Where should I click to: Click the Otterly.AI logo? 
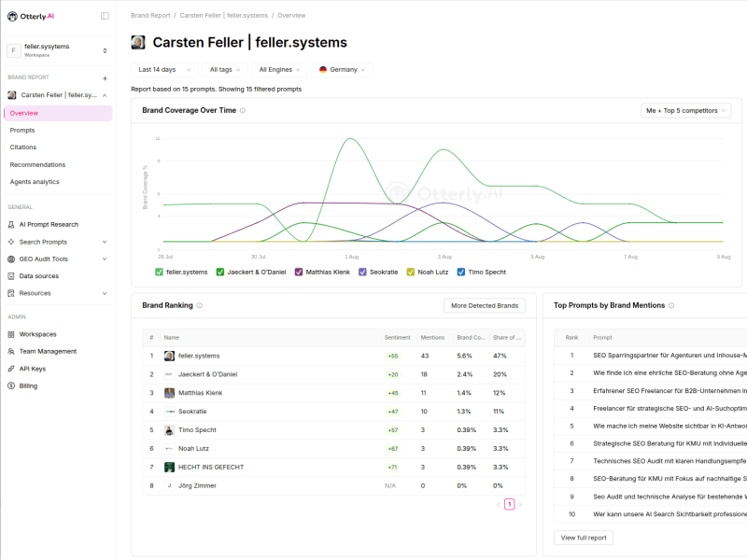[x=31, y=16]
